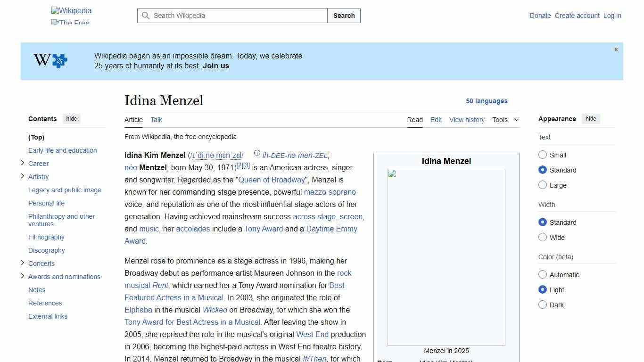This screenshot has width=644, height=362.
Task: Click the magnifying glass search icon
Action: coord(146,16)
